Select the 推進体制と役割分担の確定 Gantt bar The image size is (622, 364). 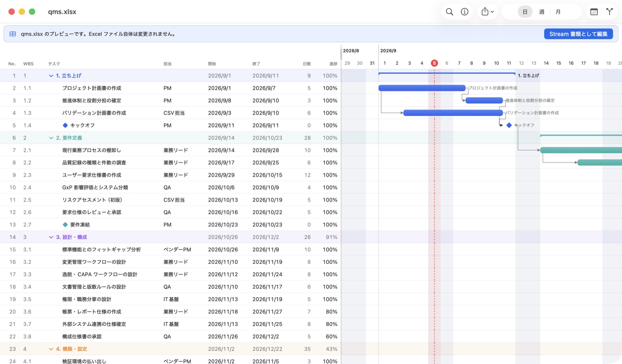(x=484, y=100)
